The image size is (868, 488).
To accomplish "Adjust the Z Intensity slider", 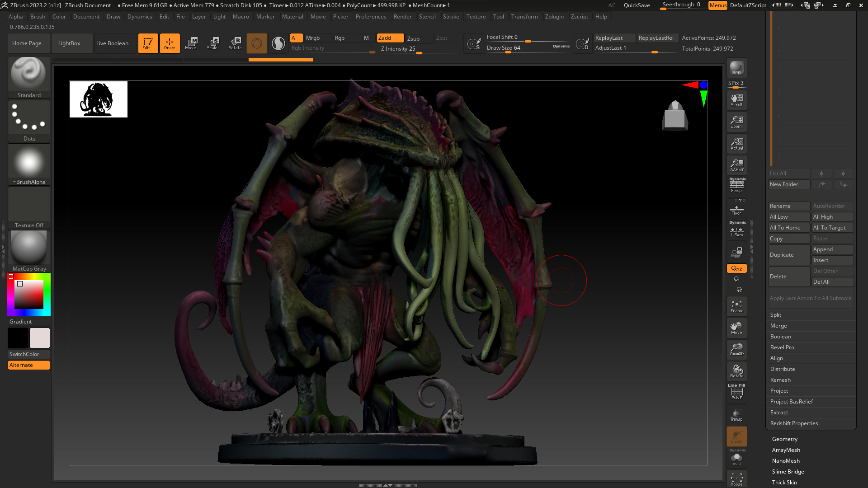I will 419,49.
